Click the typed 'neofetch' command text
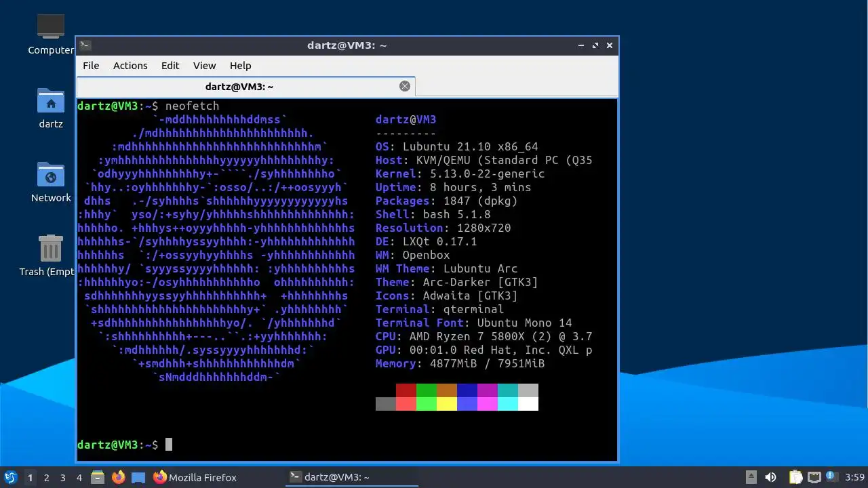Screen dimensions: 868x488 click(x=193, y=106)
